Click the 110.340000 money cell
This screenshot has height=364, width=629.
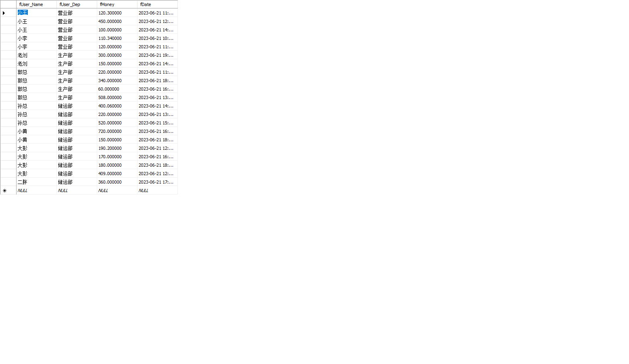pos(117,38)
